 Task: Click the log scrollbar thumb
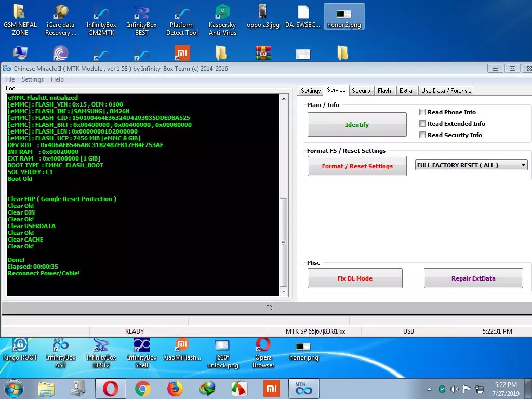283,242
